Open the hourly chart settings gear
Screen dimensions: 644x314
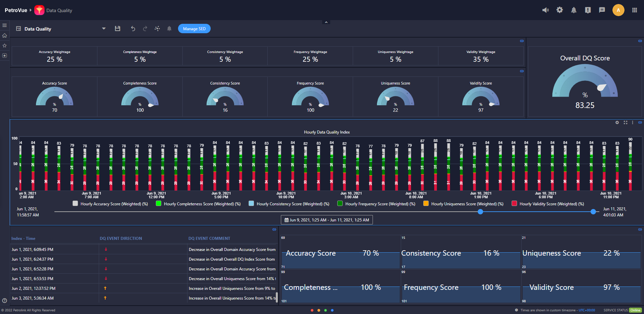pos(617,123)
